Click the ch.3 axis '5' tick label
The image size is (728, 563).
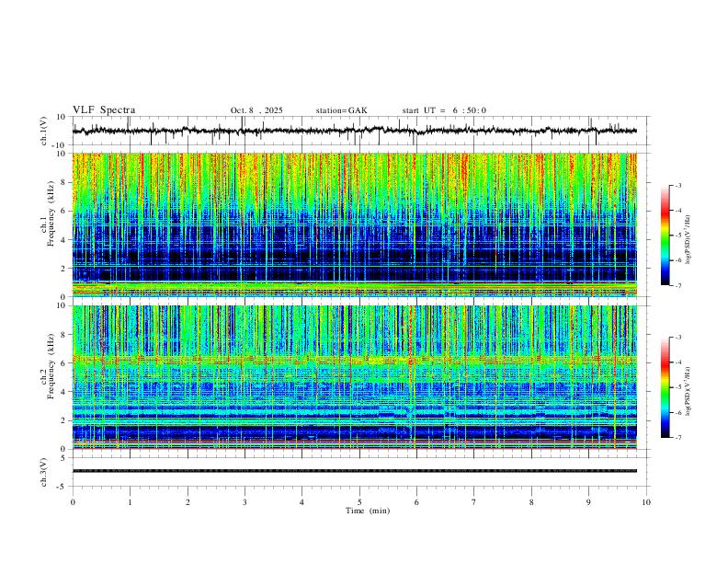(x=63, y=458)
